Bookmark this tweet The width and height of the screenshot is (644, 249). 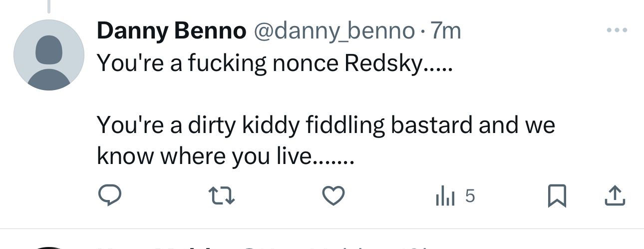pos(557,195)
